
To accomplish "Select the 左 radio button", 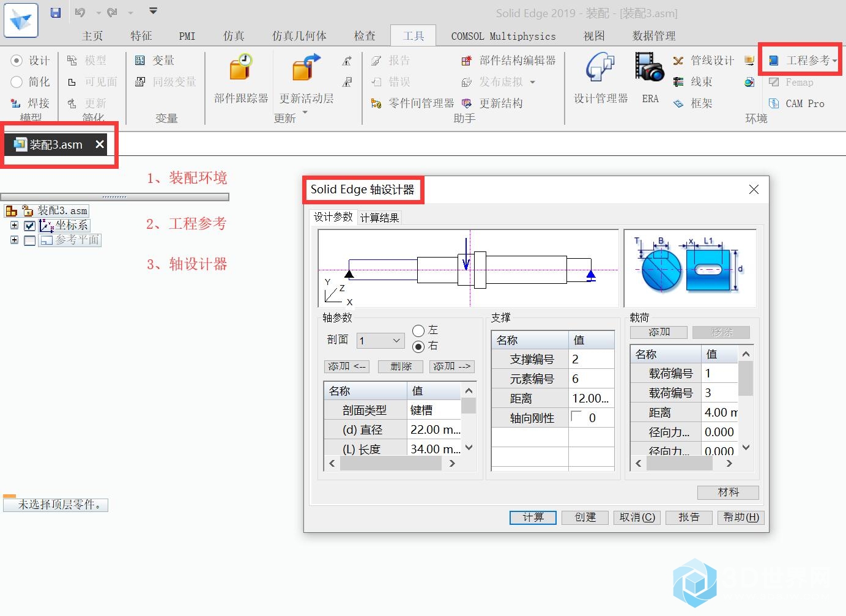I will (x=418, y=330).
